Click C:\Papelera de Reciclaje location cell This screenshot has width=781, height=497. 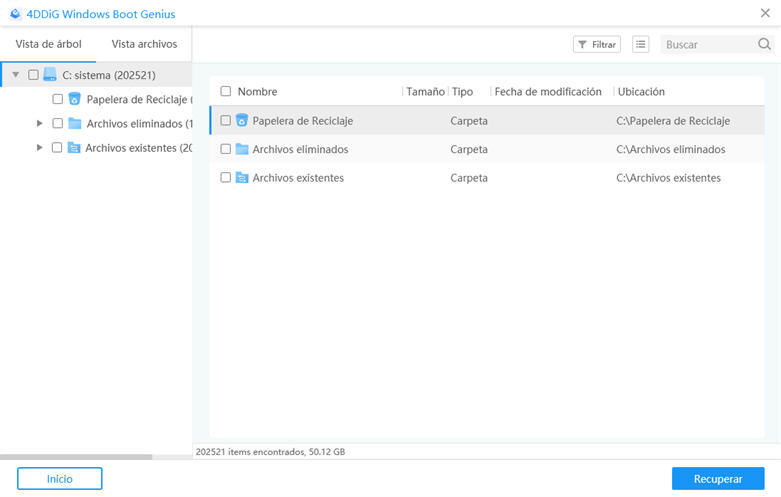[673, 121]
